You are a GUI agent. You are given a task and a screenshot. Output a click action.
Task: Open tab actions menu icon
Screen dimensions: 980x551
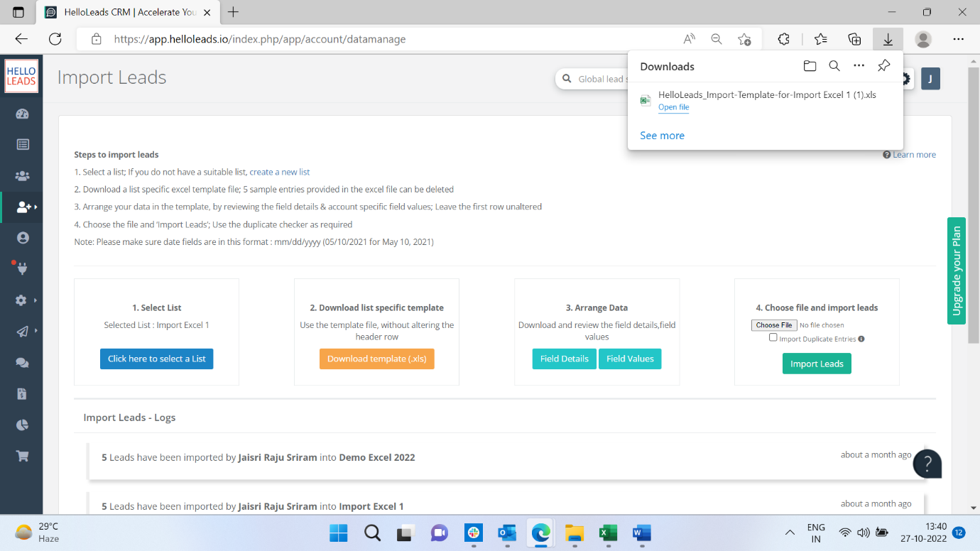[18, 12]
